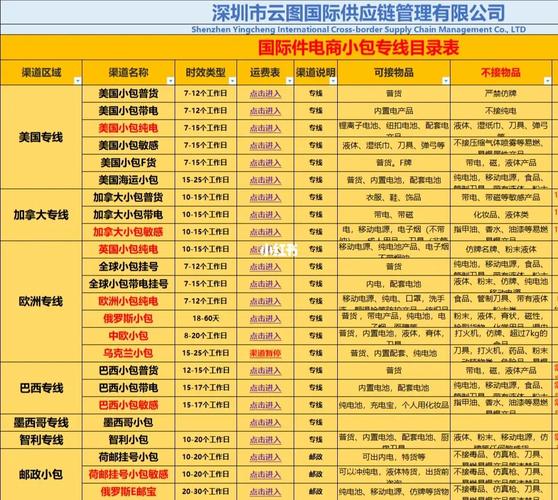558x500 pixels.
Task: Open 点击进入 link for 巴西小包敏感
Action: tap(265, 405)
